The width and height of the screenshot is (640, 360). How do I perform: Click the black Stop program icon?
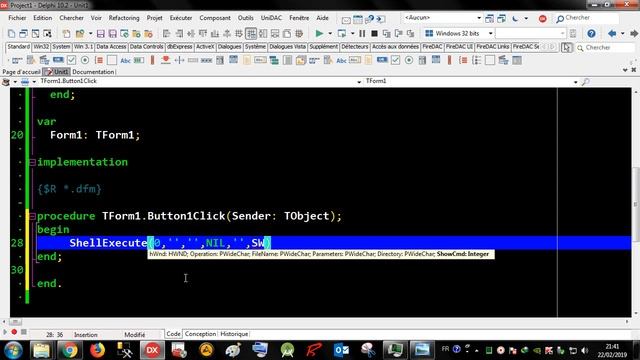click(x=374, y=33)
